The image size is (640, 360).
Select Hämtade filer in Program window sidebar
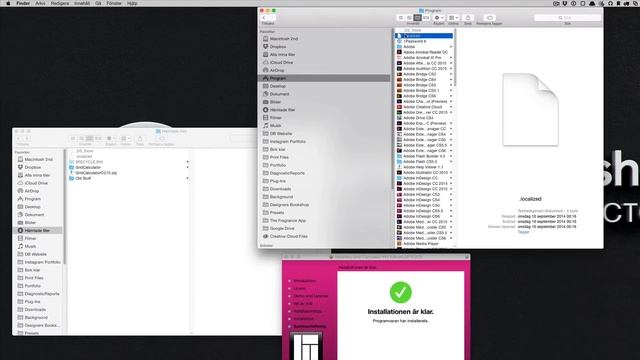pos(282,110)
